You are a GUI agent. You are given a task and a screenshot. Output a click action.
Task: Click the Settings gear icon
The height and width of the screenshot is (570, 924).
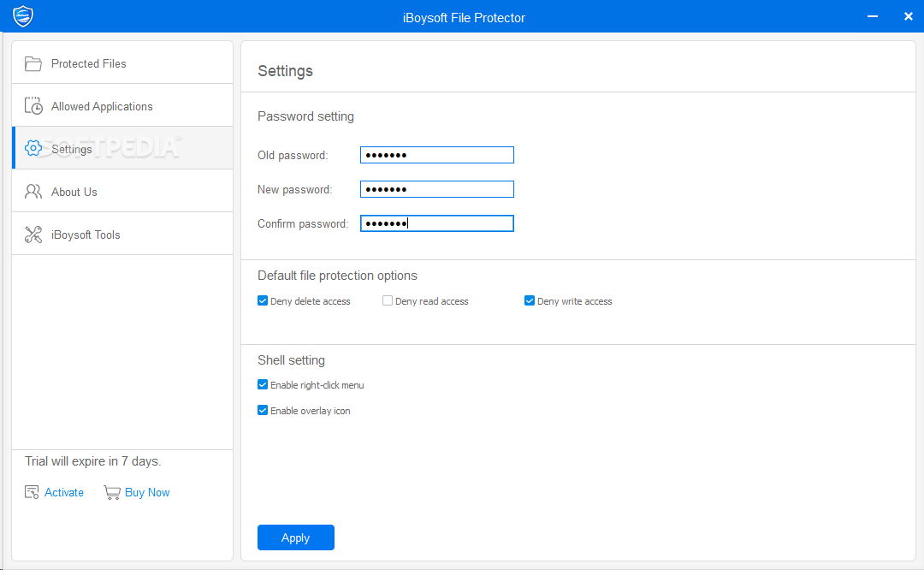coord(33,149)
